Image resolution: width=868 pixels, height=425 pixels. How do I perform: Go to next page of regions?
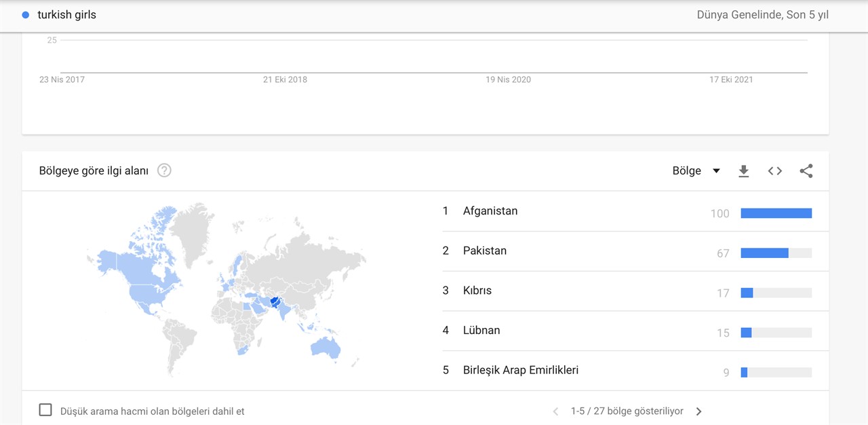tap(699, 411)
